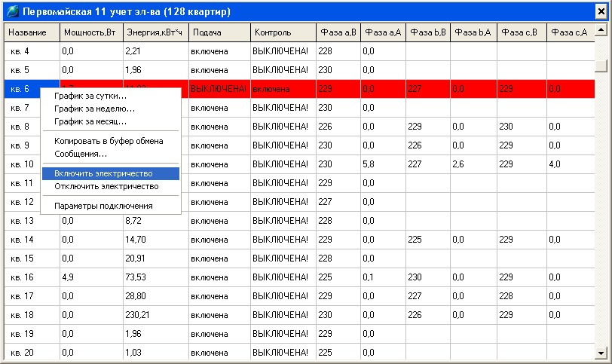612x364 pixels.
Task: Select 'График за сутки...' menu item
Action: pos(90,96)
